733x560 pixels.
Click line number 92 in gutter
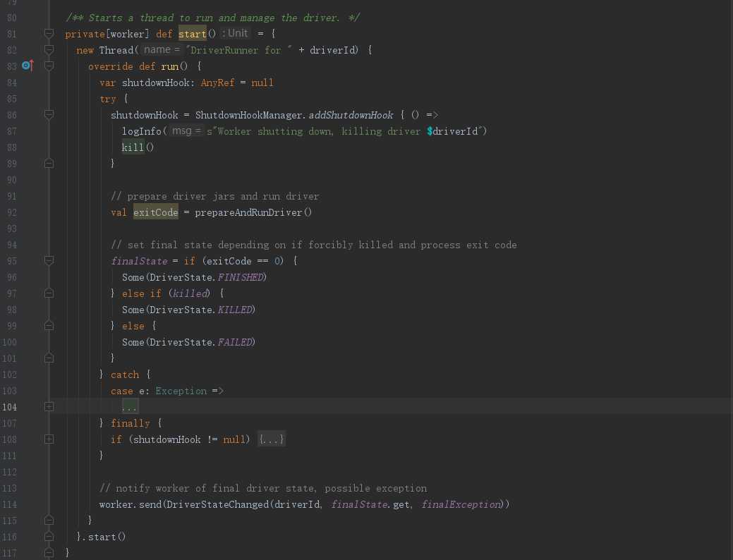tap(12, 212)
